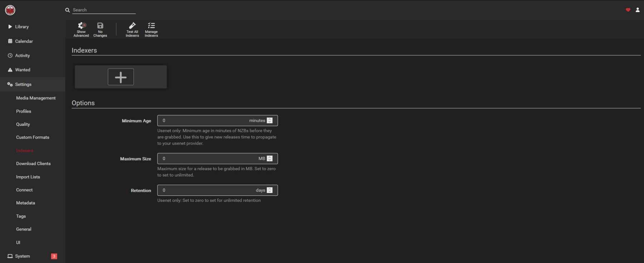Focus the Search input field
This screenshot has height=263, width=644.
pos(104,10)
